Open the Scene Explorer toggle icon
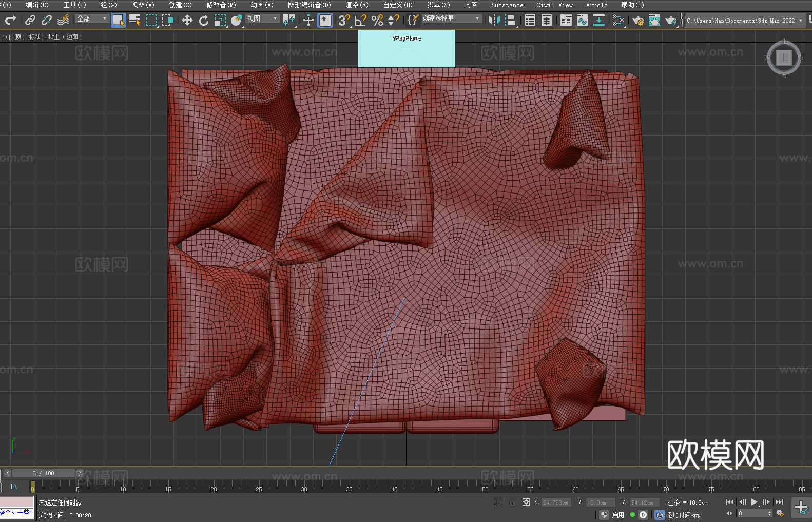Image resolution: width=812 pixels, height=522 pixels. coord(530,20)
